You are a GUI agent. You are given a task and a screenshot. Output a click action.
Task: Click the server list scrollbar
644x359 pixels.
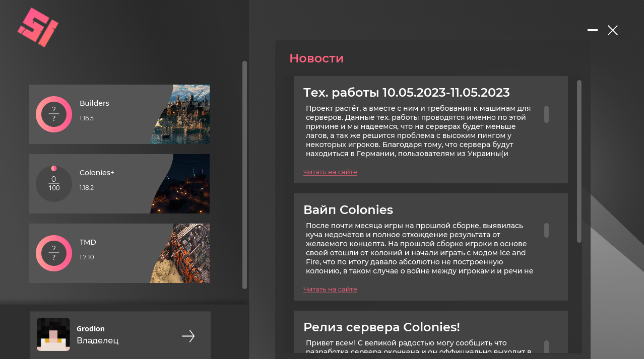pyautogui.click(x=245, y=175)
